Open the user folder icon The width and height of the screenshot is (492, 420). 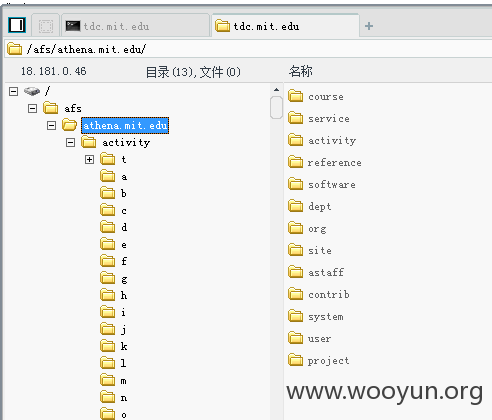296,338
